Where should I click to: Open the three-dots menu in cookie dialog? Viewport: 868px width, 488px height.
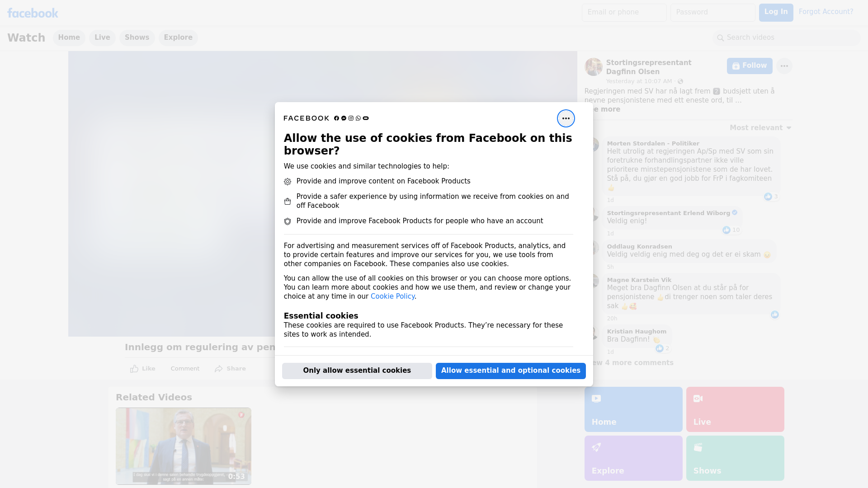[566, 118]
